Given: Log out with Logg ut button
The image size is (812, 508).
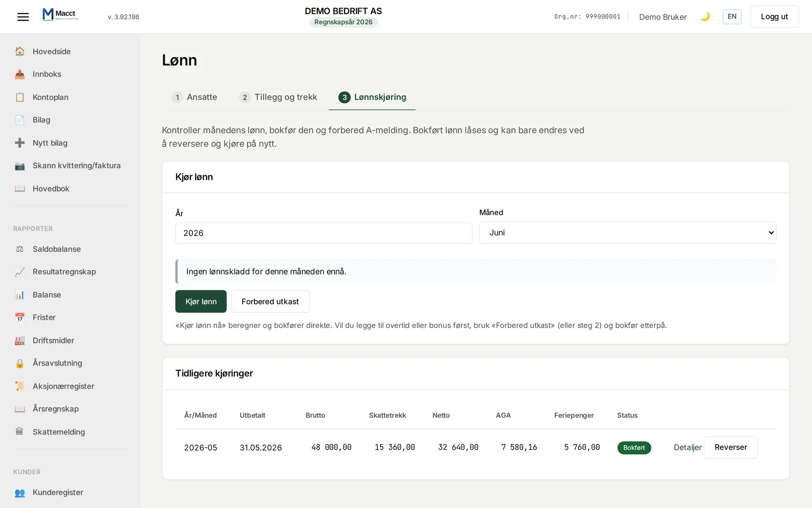Looking at the screenshot, I should point(774,17).
